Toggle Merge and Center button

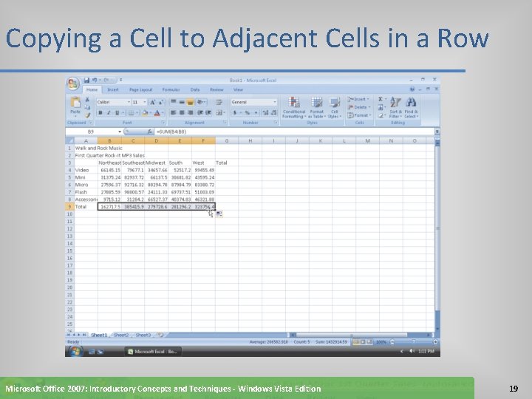click(x=219, y=112)
